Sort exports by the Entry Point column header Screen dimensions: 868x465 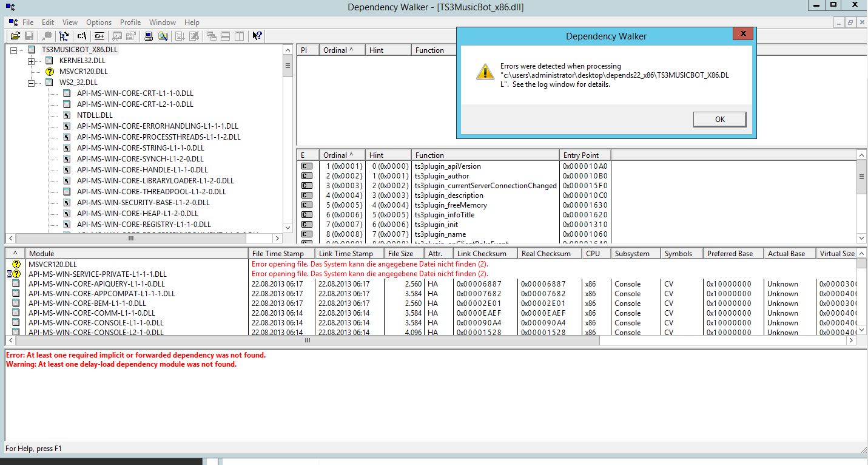(x=585, y=155)
